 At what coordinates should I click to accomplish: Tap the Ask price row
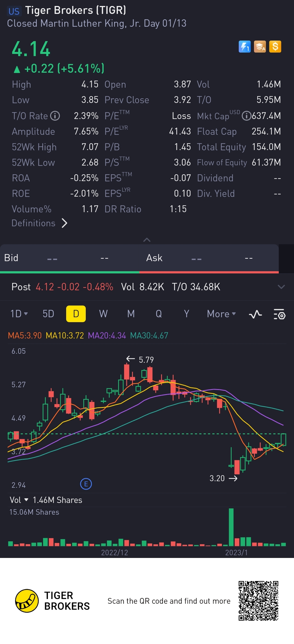pyautogui.click(x=209, y=258)
